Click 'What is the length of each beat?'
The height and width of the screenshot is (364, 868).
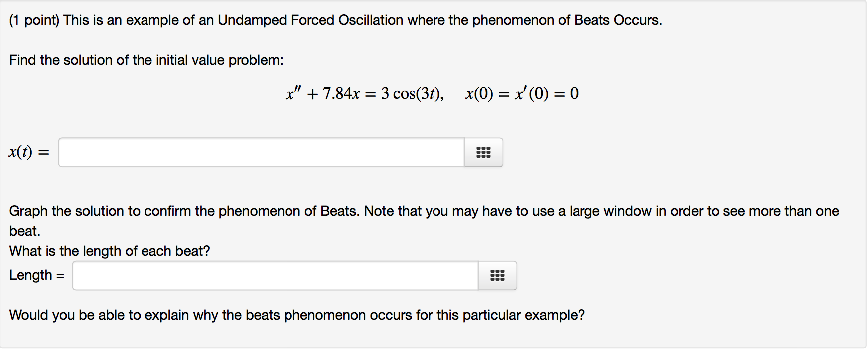point(110,251)
